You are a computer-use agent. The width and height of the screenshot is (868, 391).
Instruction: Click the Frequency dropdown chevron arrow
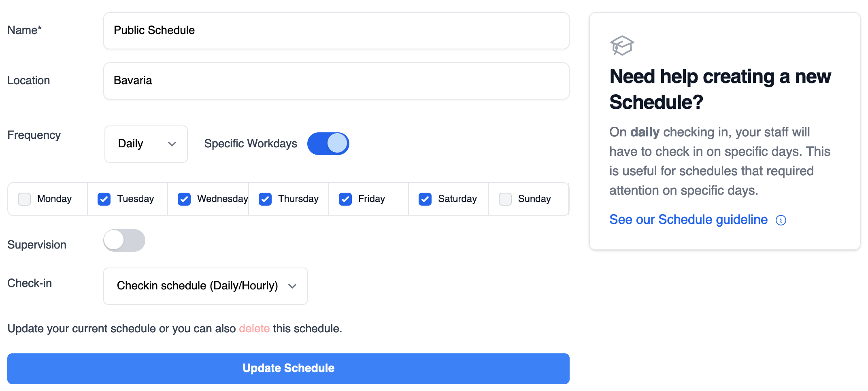pyautogui.click(x=172, y=144)
